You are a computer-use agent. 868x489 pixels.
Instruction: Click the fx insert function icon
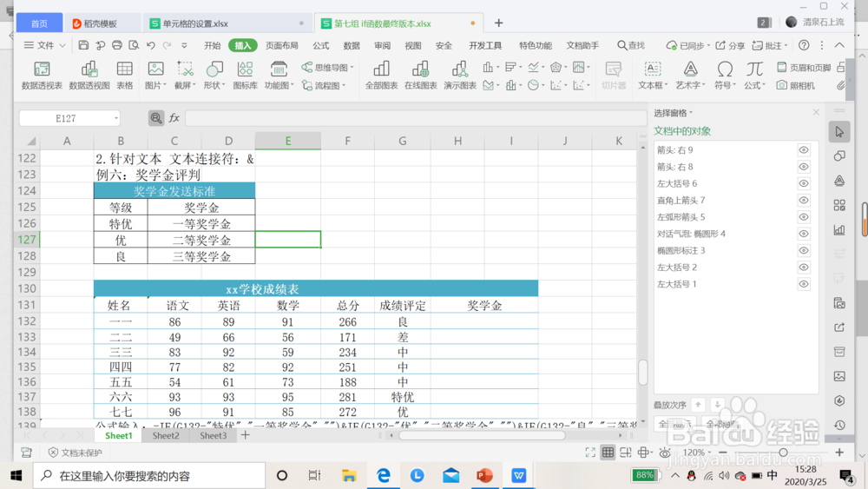click(x=174, y=117)
